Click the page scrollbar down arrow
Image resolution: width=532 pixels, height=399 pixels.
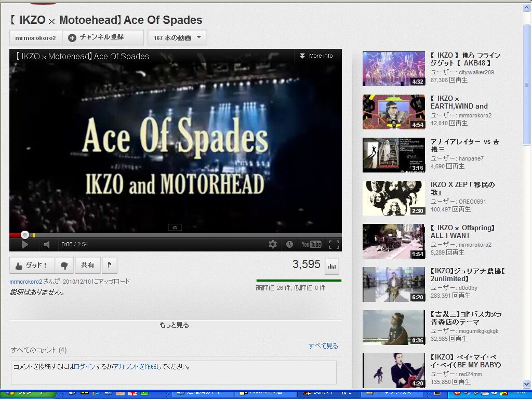tap(527, 385)
